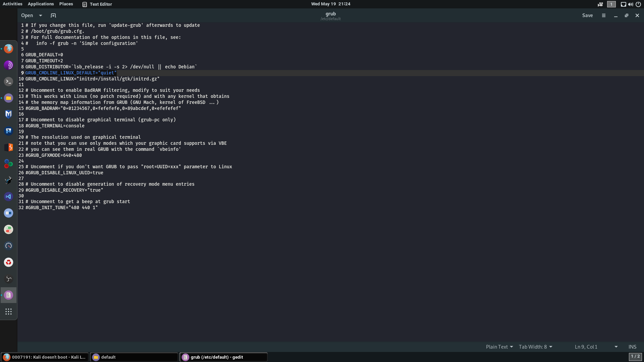Click the new document tab icon

pyautogui.click(x=53, y=15)
